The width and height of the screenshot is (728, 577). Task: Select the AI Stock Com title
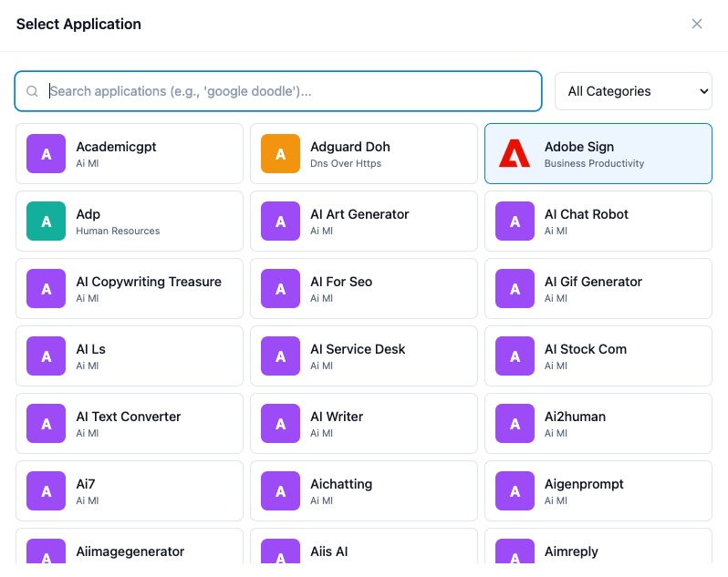(x=586, y=349)
